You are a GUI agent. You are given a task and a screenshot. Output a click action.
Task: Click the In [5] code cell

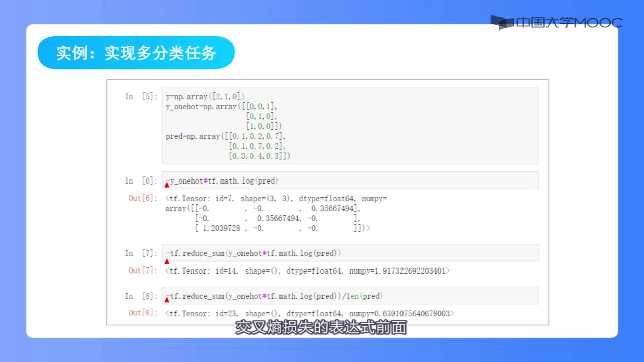pos(350,126)
